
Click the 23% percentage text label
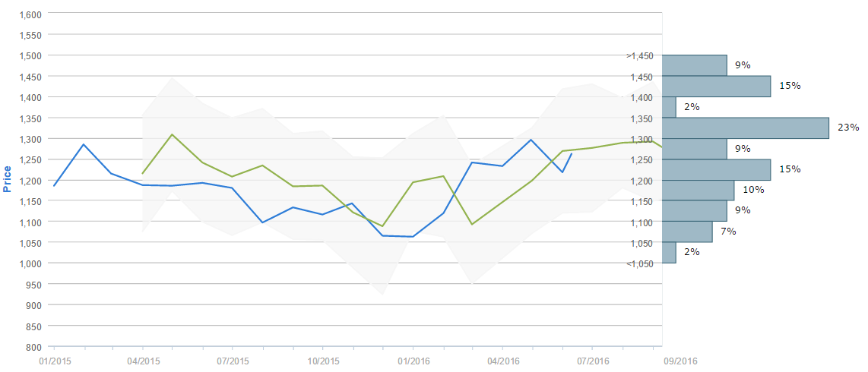click(x=847, y=128)
